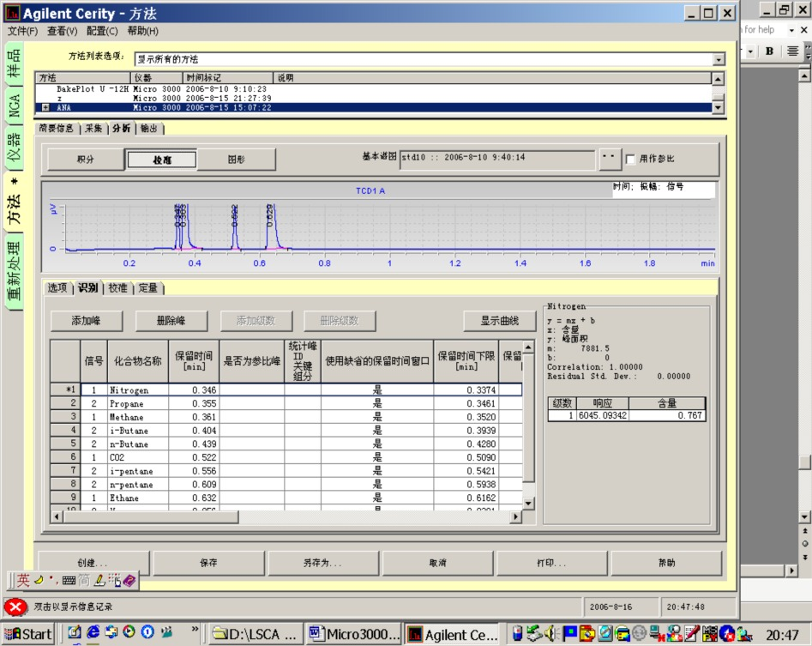The image size is (812, 646).
Task: Click the peak table horizontal scrollbar
Action: (286, 516)
